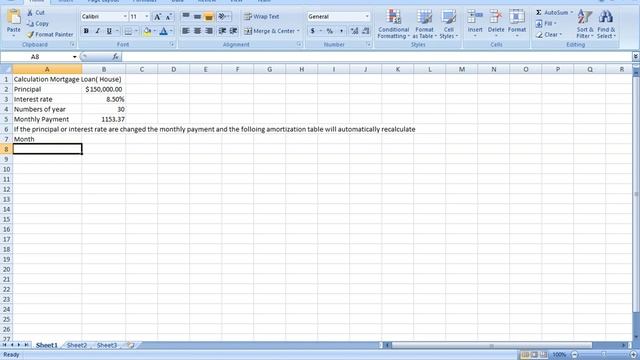Toggle the highlighted Bottom Align button
The height and width of the screenshot is (360, 640).
coord(209,17)
